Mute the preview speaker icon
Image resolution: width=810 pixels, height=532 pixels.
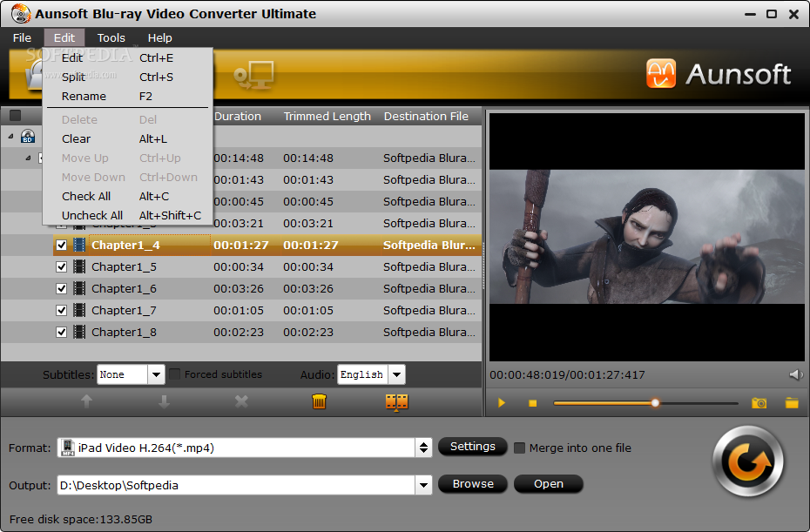point(796,374)
